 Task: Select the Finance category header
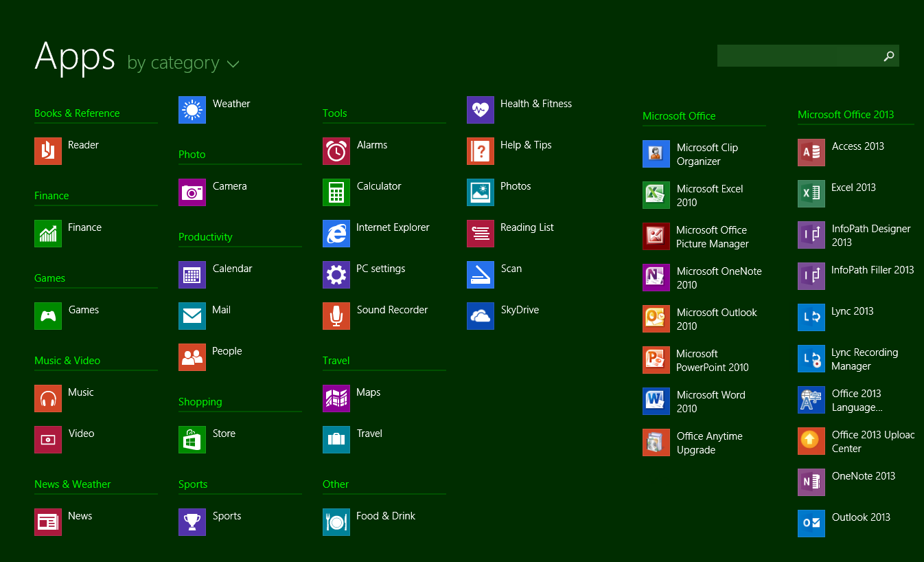pyautogui.click(x=51, y=196)
